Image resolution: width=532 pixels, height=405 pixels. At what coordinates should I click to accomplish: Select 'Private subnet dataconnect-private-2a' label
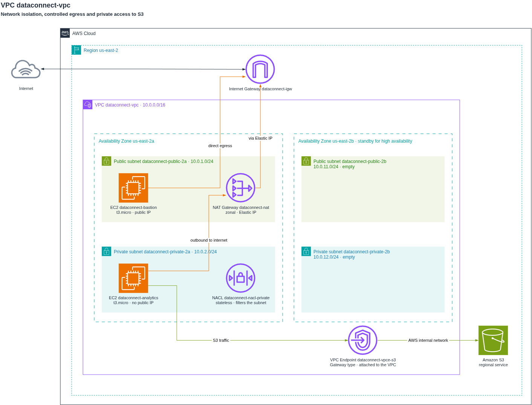point(165,252)
